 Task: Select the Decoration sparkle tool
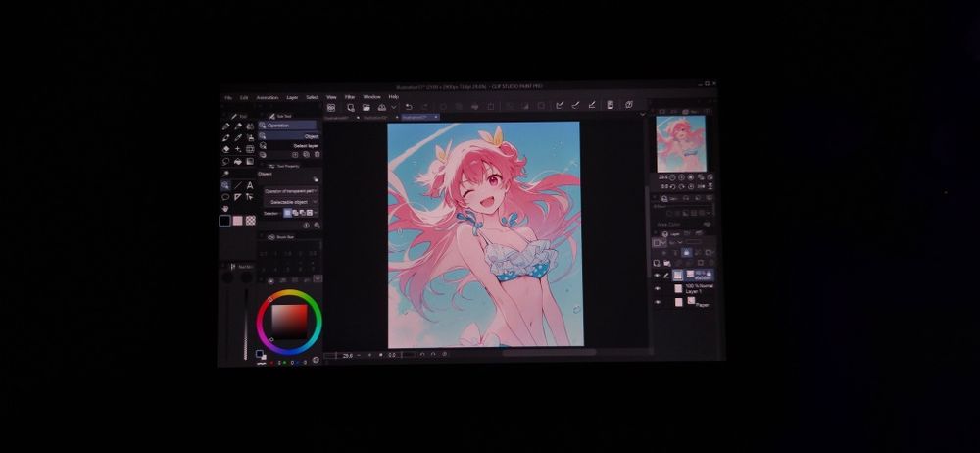click(238, 150)
